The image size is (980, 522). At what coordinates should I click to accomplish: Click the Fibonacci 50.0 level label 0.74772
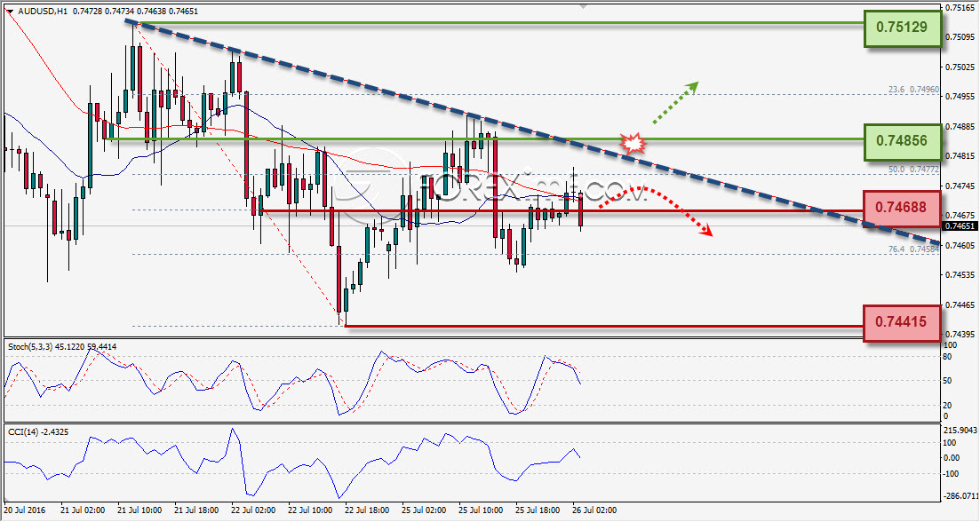[x=913, y=170]
